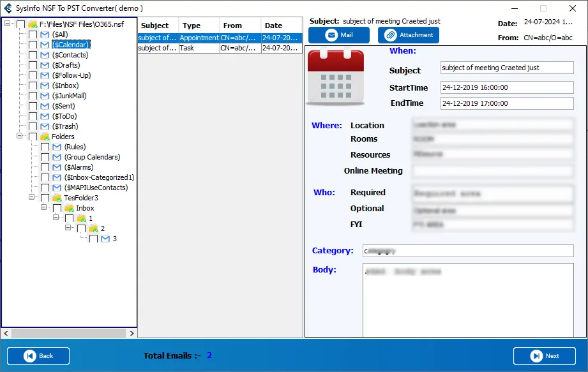Click the envelope icon beside ($Trash)
588x372 pixels.
tap(45, 126)
